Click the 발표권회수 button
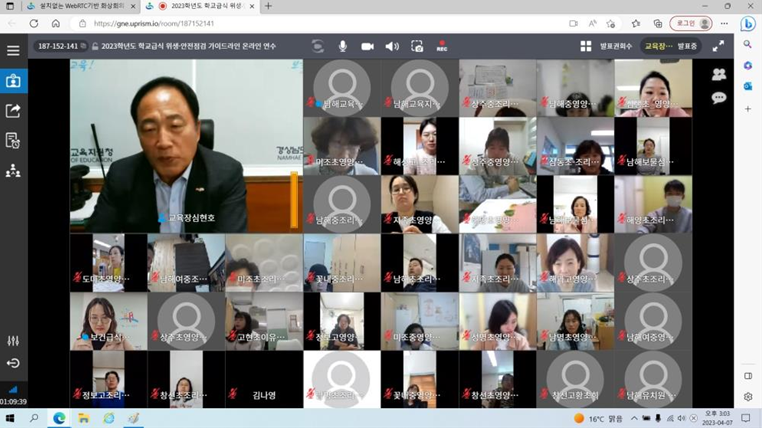The image size is (763, 428). 616,46
